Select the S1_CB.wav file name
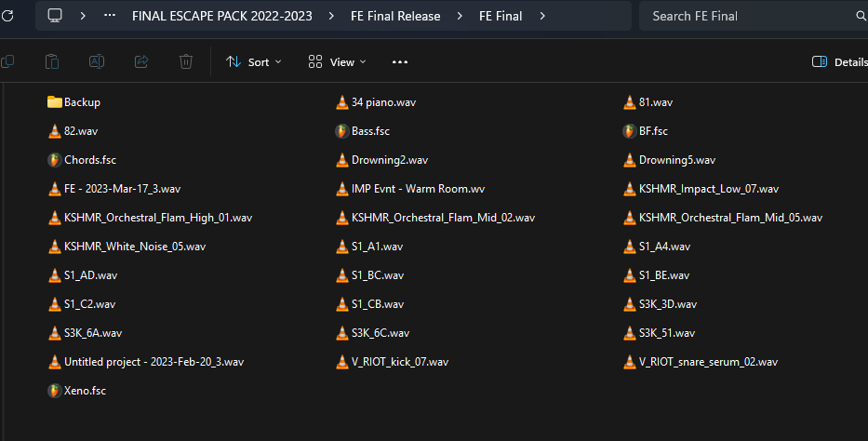This screenshot has width=868, height=441. (378, 304)
